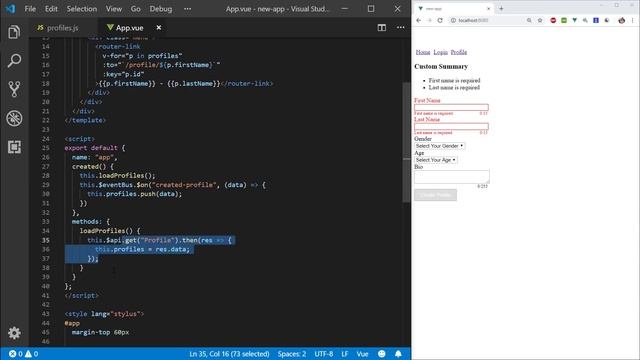
Task: Follow the Home link in the web page
Action: click(423, 52)
